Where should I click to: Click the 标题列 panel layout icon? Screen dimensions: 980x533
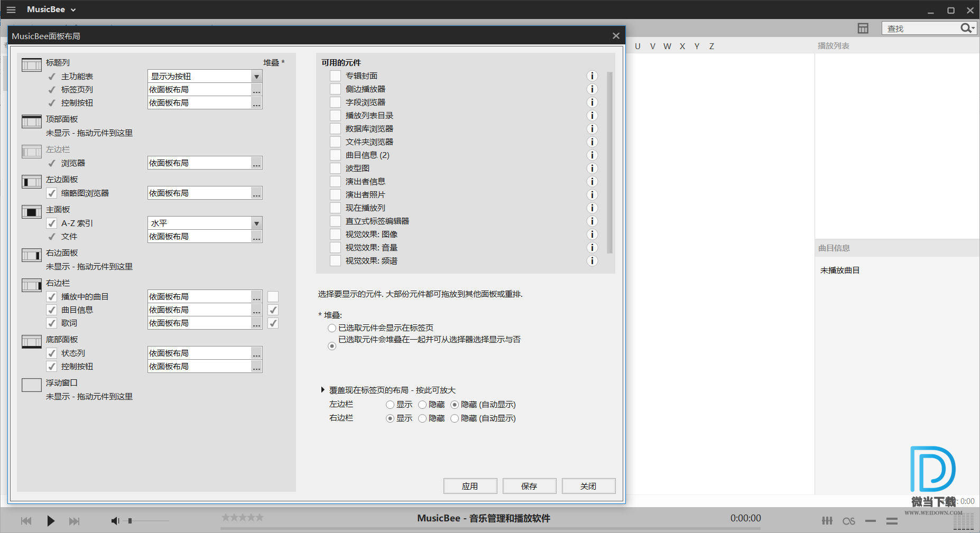coord(32,65)
